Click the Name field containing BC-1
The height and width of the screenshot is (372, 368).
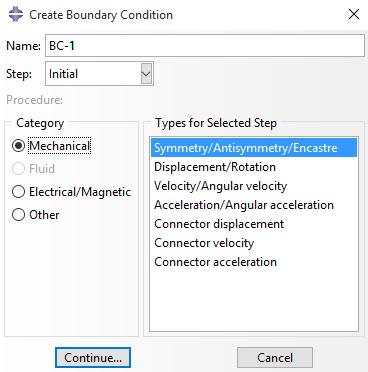pyautogui.click(x=205, y=45)
